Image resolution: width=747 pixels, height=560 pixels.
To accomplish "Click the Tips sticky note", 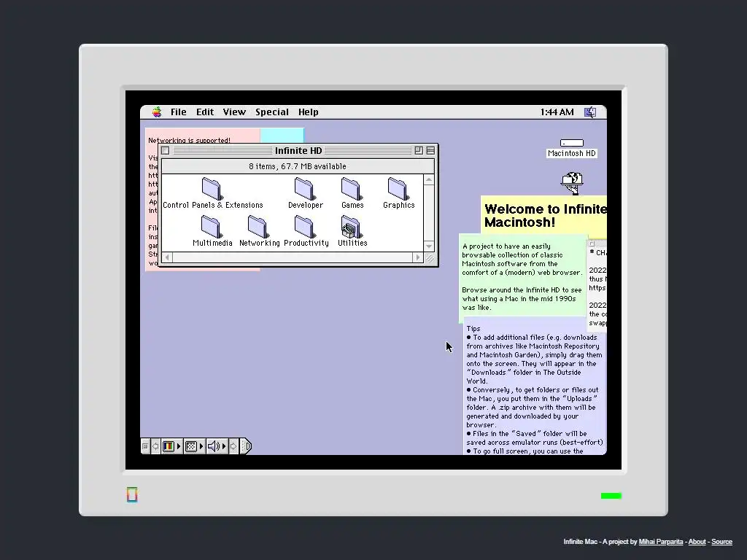I will tap(535, 386).
